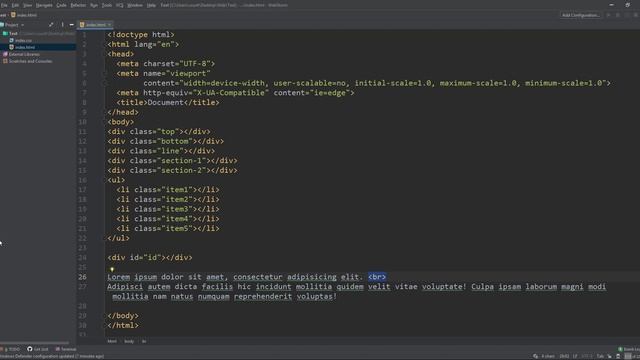Click the 'br' breadcrumb below the editor

tap(144, 341)
